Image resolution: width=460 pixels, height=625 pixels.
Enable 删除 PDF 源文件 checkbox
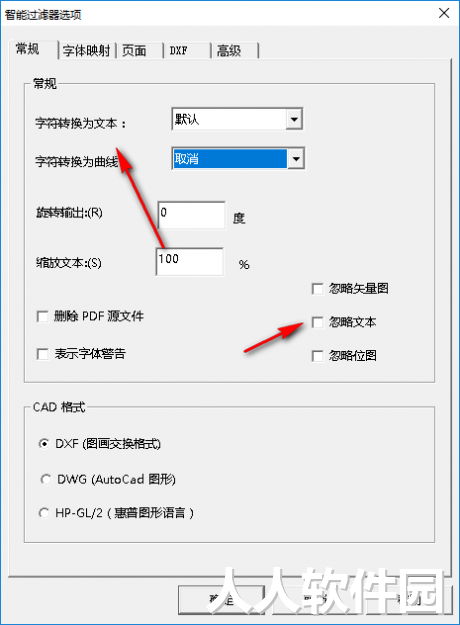click(x=42, y=316)
